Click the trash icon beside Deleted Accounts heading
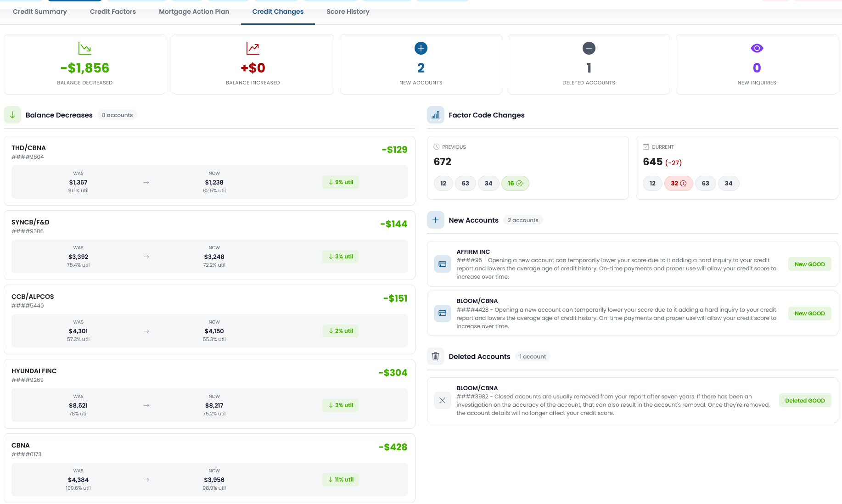 pyautogui.click(x=435, y=356)
